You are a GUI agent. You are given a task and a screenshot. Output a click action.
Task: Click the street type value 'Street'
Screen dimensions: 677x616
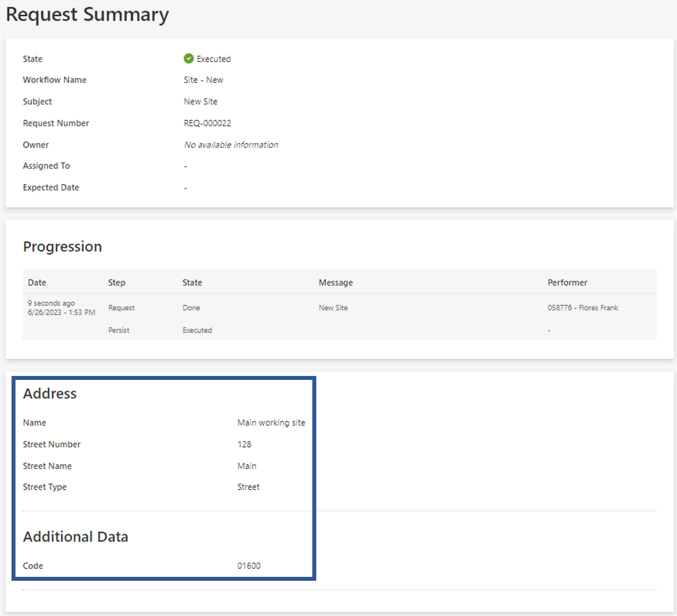coord(248,487)
